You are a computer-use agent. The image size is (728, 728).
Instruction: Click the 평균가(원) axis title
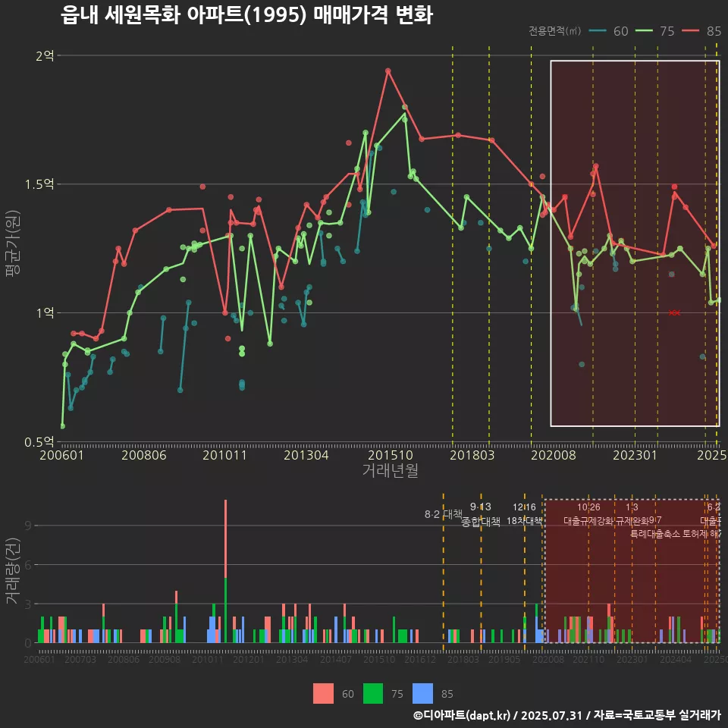12,243
